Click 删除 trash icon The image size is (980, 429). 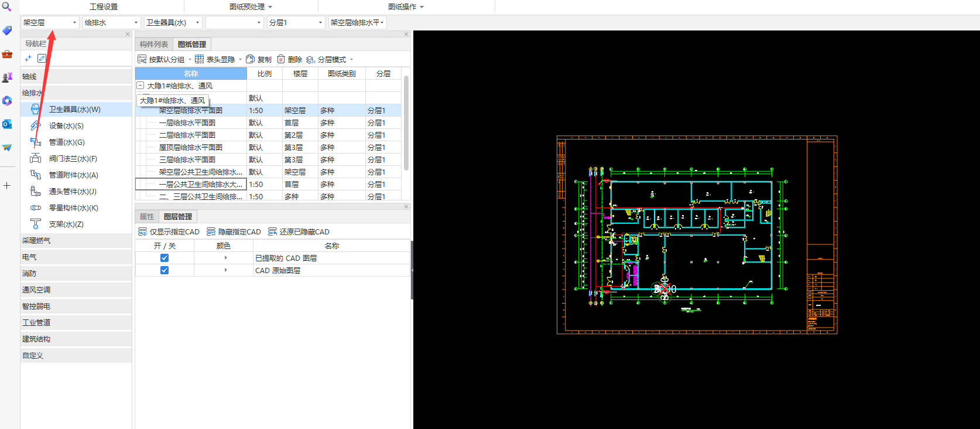281,60
